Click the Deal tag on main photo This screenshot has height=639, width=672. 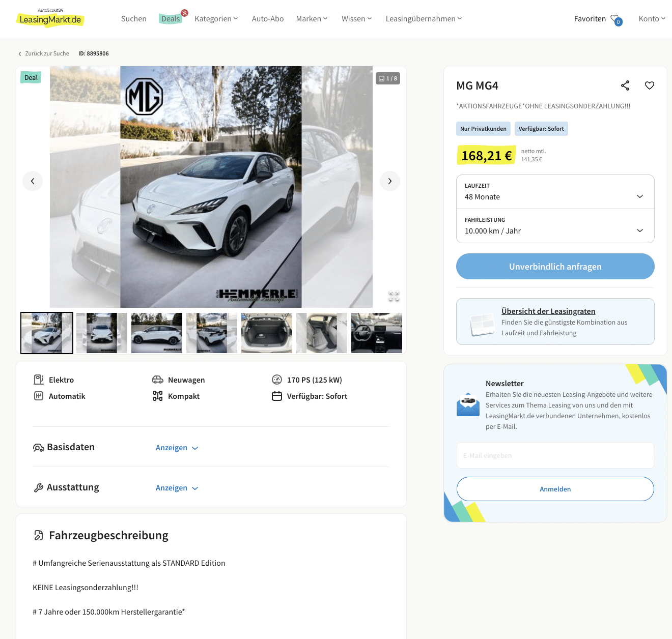(x=31, y=77)
